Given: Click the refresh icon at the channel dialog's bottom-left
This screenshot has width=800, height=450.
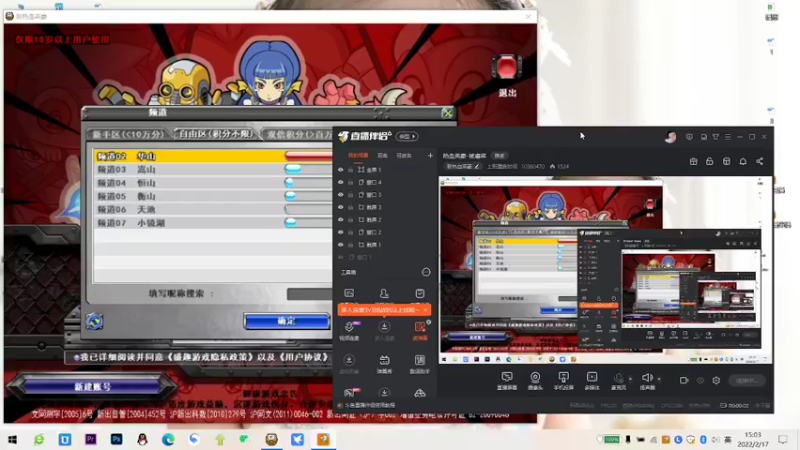Looking at the screenshot, I should pyautogui.click(x=94, y=321).
